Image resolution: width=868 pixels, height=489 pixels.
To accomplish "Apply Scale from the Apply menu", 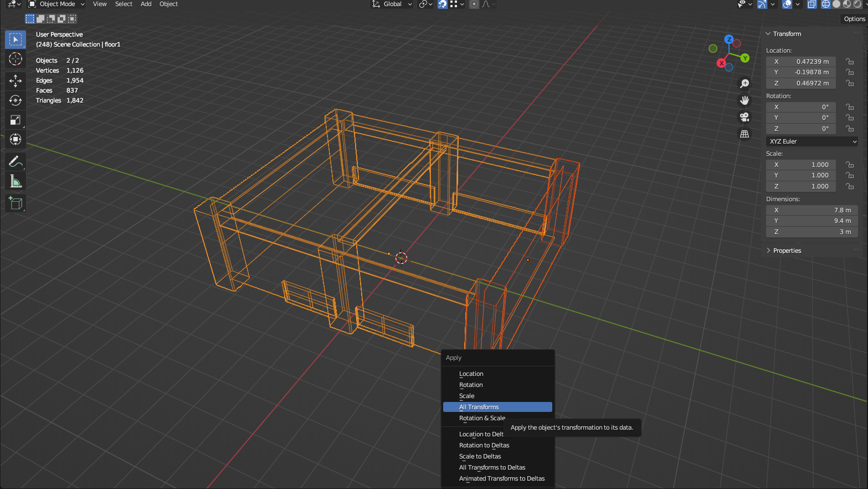I will point(497,396).
